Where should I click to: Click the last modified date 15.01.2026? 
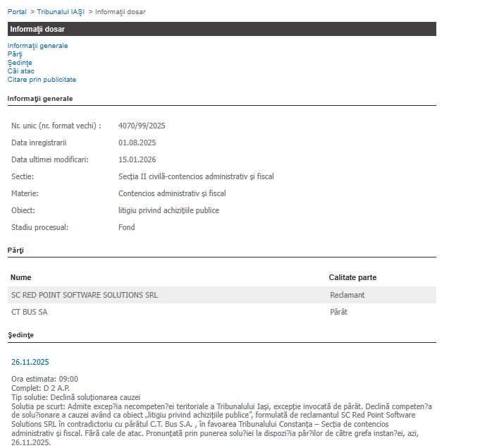click(137, 159)
